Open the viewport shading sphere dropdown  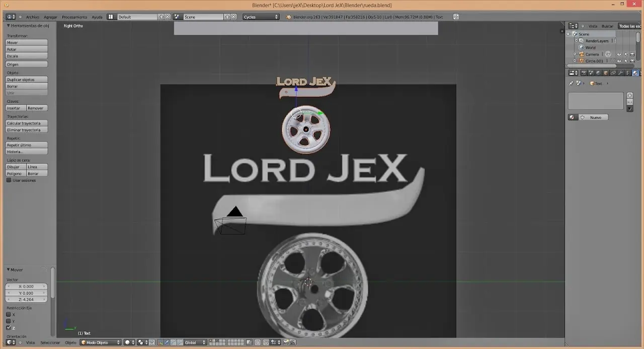click(x=129, y=342)
